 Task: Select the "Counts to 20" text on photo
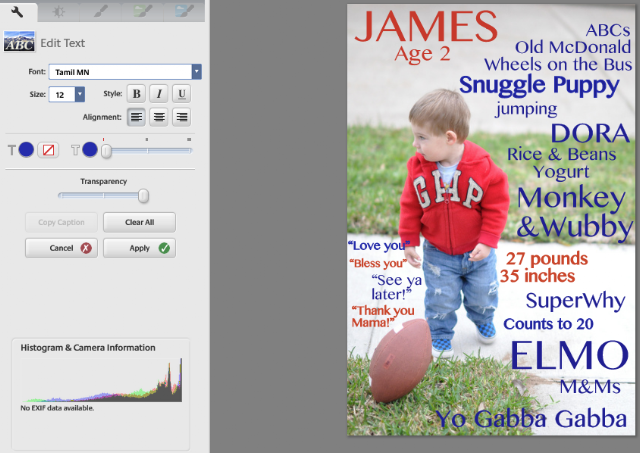(x=548, y=324)
